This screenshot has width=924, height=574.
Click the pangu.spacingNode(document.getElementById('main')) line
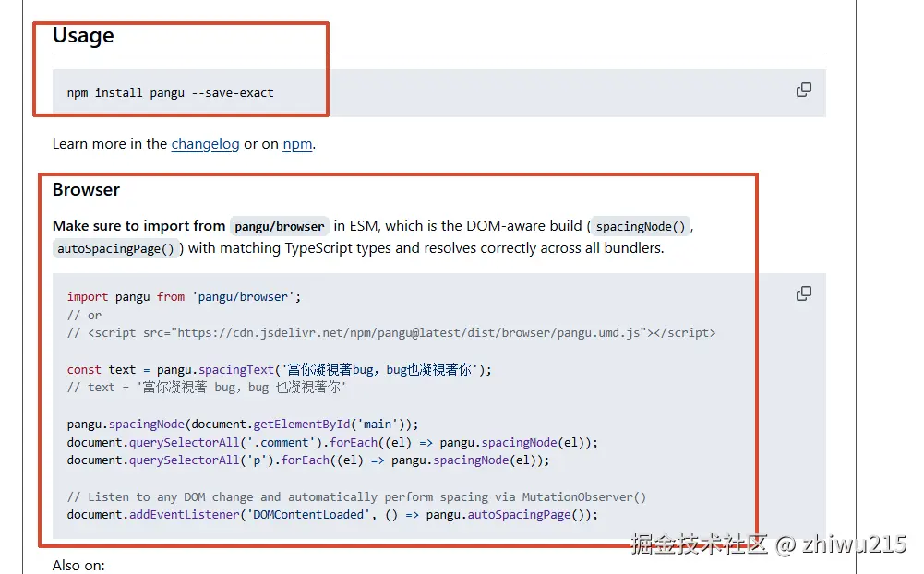[x=243, y=425]
